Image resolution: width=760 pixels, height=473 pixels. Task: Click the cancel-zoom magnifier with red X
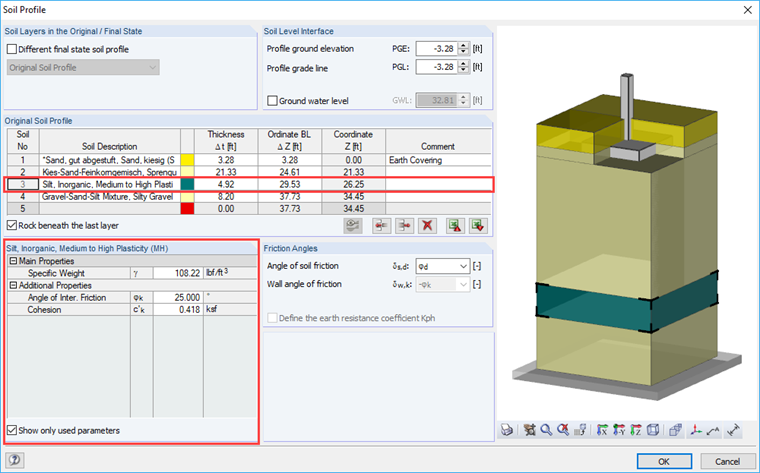coord(563,430)
